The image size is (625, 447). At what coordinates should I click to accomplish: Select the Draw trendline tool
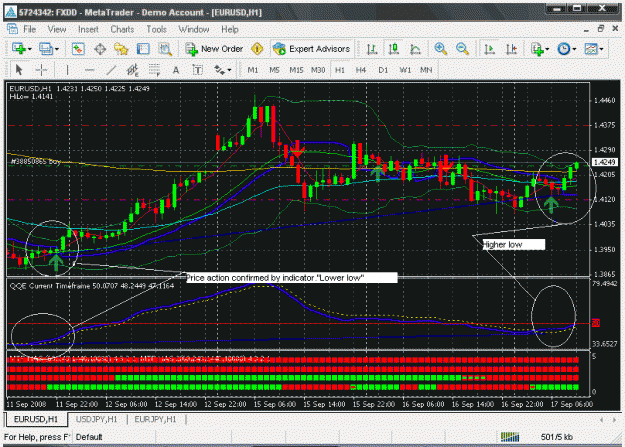coord(111,70)
